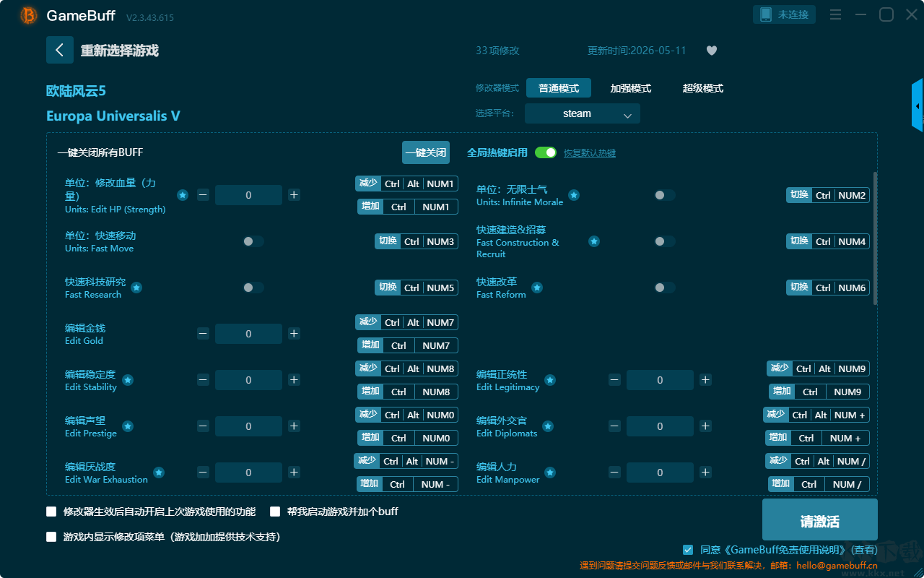Uncheck the GameBuff disclaimer agreement checkbox
Viewport: 924px width, 578px height.
tap(688, 550)
